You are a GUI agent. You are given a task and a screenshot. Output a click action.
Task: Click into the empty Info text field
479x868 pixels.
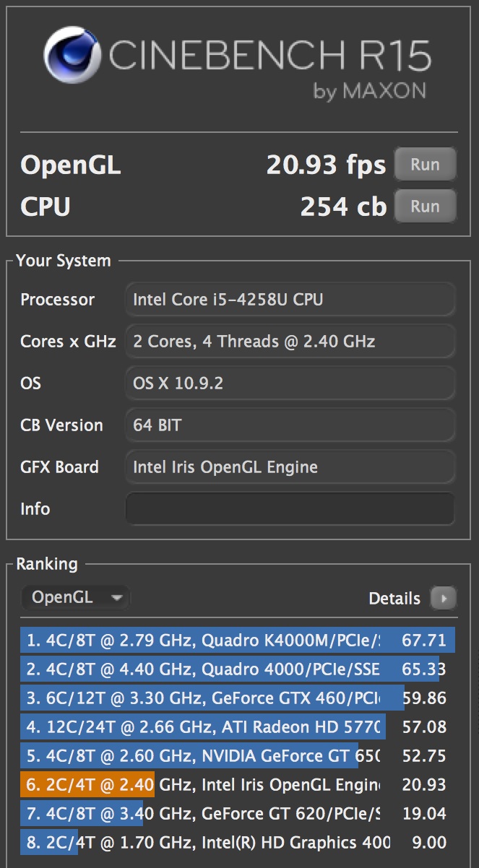[290, 509]
